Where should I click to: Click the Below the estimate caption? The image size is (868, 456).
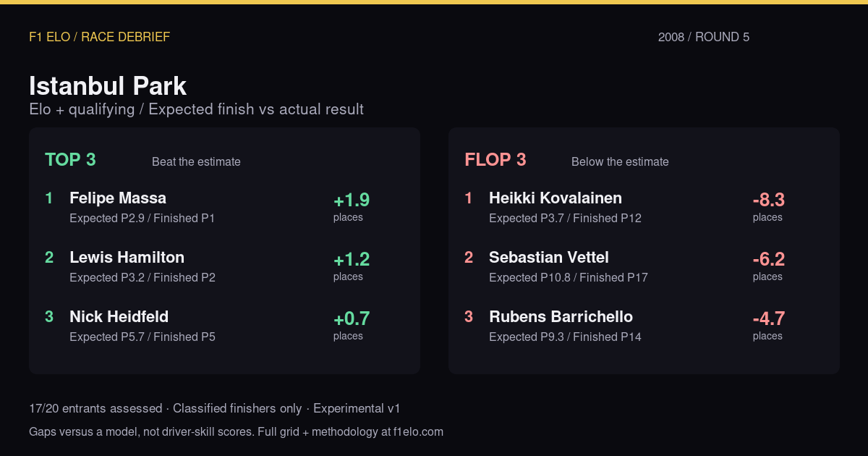point(620,162)
